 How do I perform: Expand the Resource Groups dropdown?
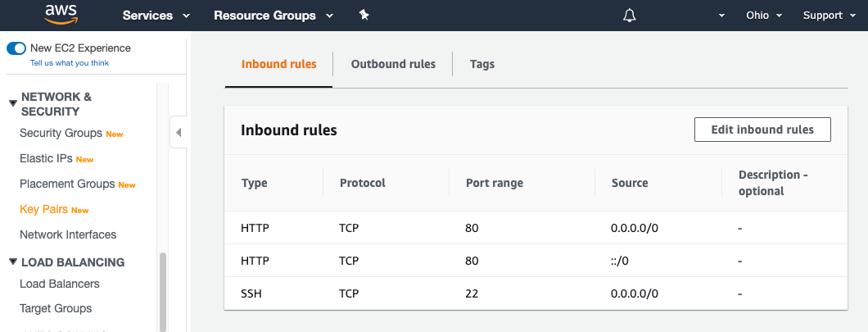click(274, 16)
